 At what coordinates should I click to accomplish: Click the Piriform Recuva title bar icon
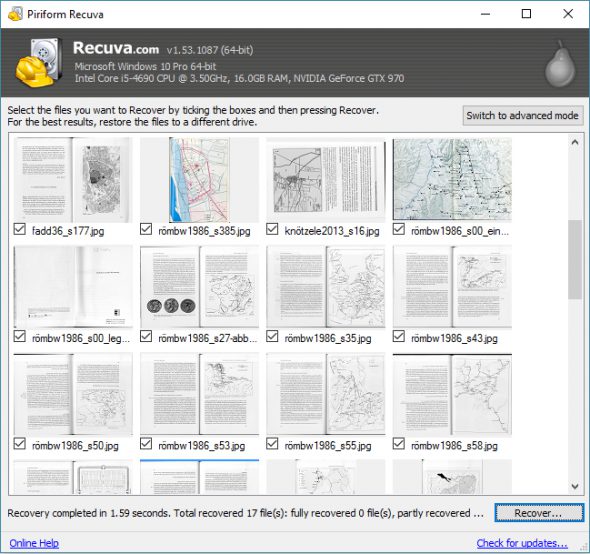(15, 14)
